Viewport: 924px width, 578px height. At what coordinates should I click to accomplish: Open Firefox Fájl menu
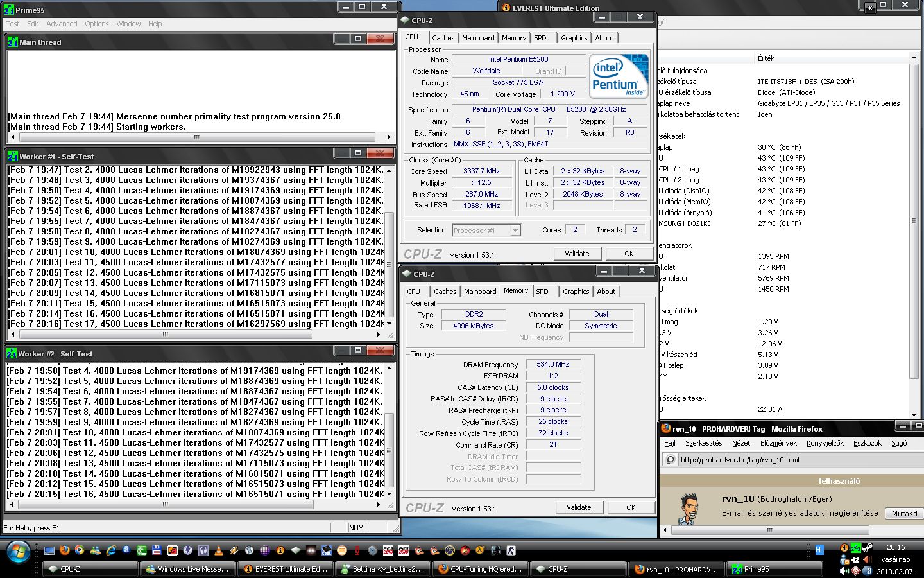[x=670, y=443]
